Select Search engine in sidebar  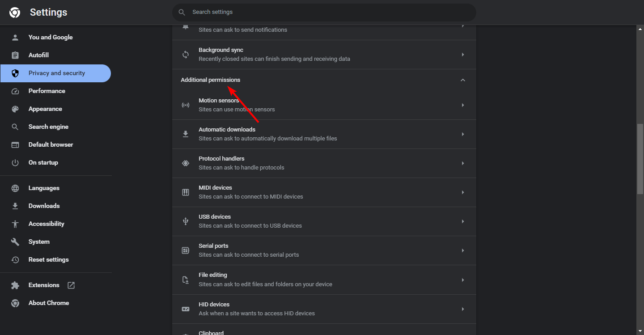48,127
